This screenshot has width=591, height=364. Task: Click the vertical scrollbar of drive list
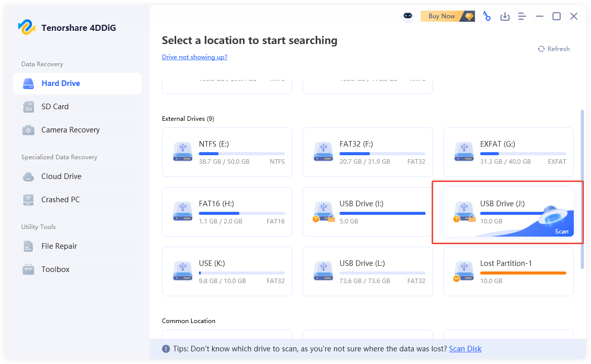click(582, 187)
